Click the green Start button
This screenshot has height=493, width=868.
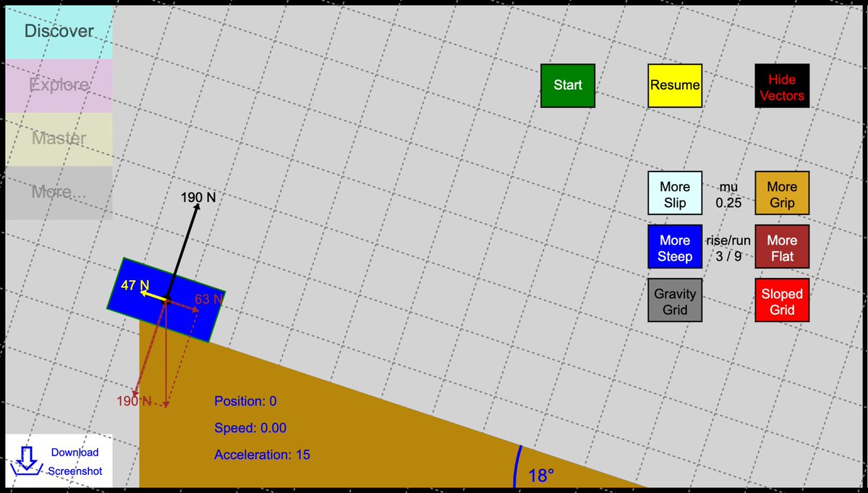pyautogui.click(x=568, y=85)
